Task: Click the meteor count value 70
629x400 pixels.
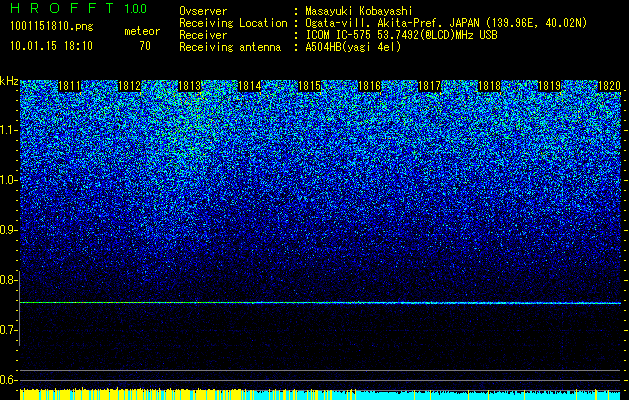Action: tap(145, 46)
